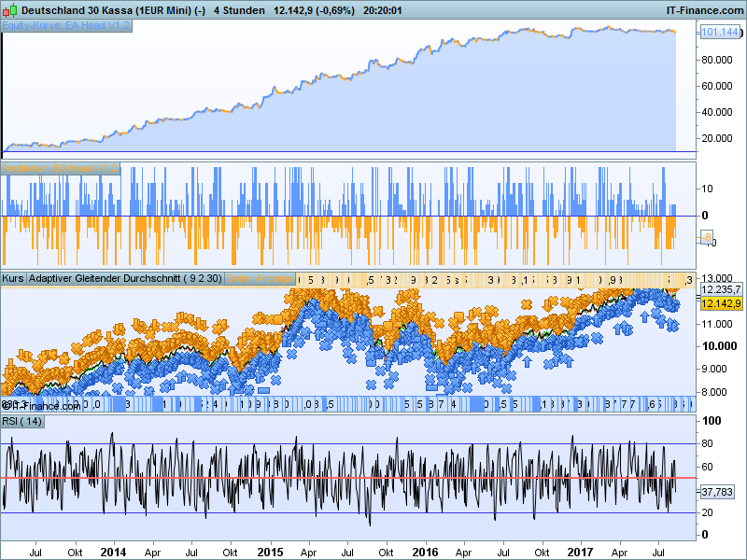Click the candlestick chart icon in title bar
This screenshot has height=560, width=747.
point(10,10)
